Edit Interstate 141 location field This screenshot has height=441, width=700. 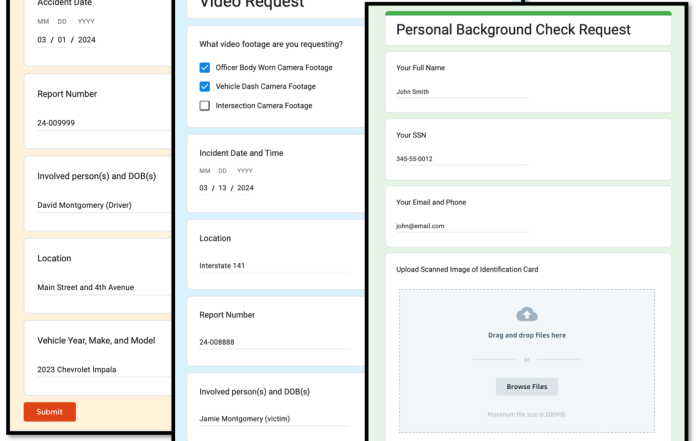click(275, 266)
